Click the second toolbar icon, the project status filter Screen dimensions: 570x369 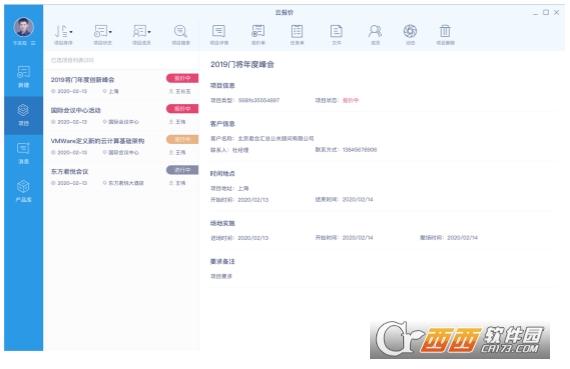coord(100,31)
